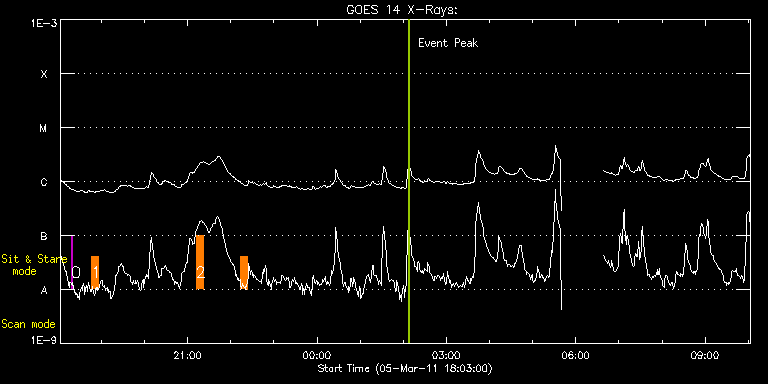Click the 06:00 time axis label
768x384 pixels.
[576, 354]
